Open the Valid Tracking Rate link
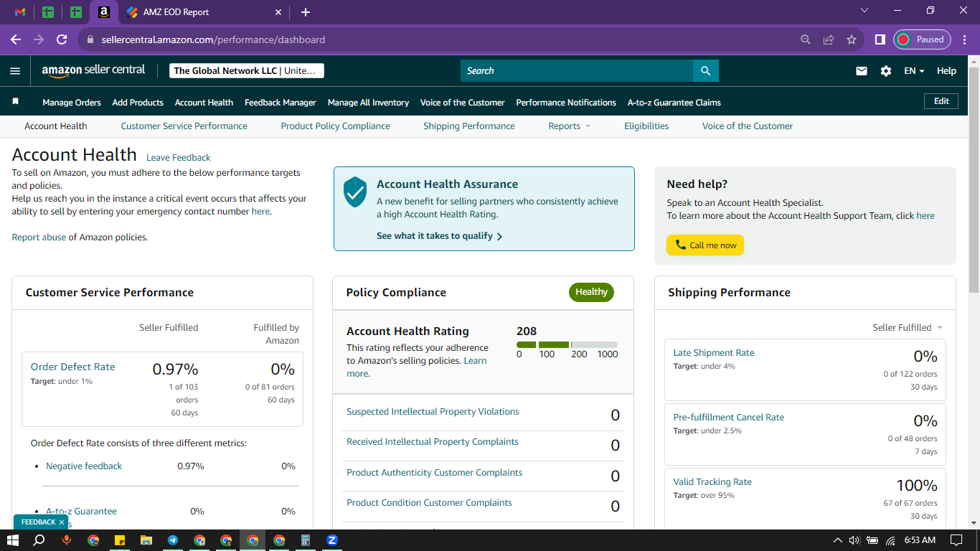The height and width of the screenshot is (551, 980). click(712, 482)
